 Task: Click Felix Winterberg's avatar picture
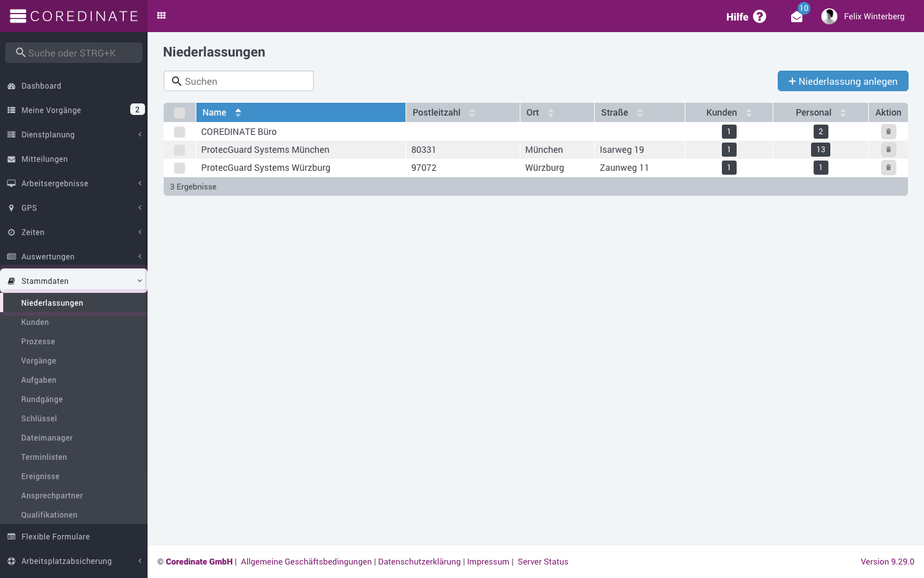point(829,17)
